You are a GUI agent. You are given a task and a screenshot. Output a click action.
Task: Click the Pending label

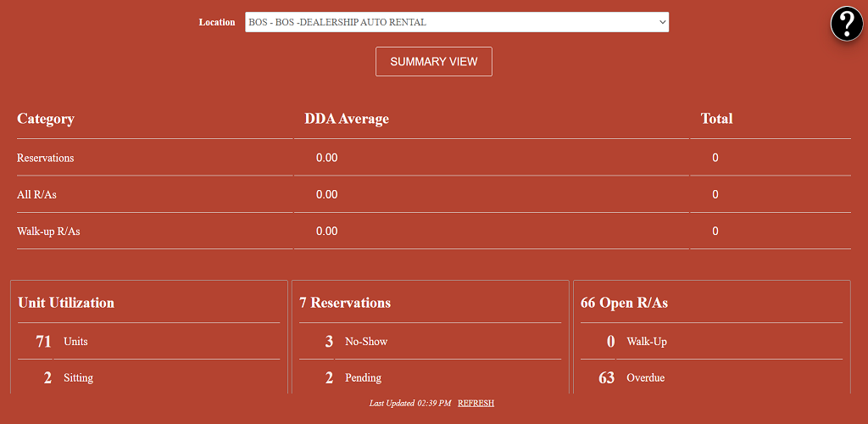[x=363, y=378]
